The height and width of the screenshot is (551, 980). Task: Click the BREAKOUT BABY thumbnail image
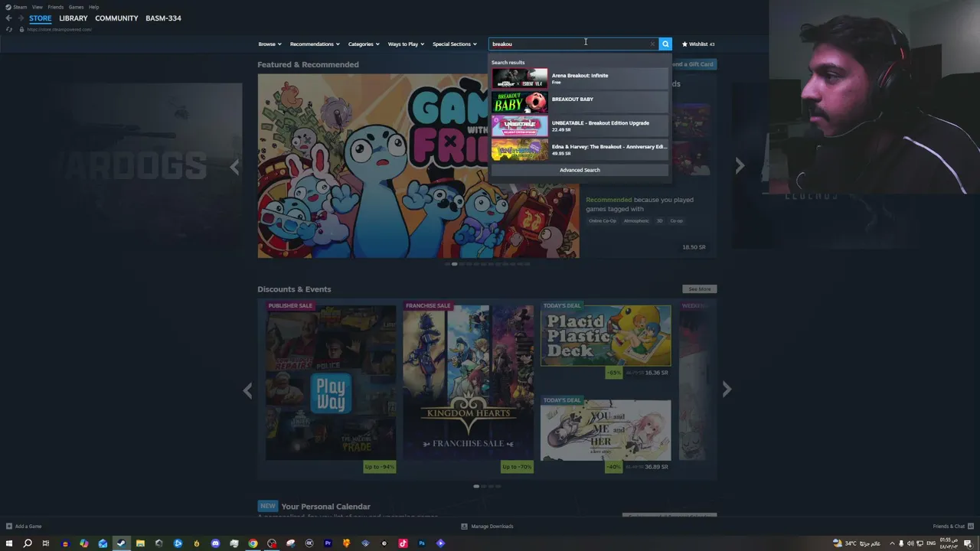coord(520,102)
